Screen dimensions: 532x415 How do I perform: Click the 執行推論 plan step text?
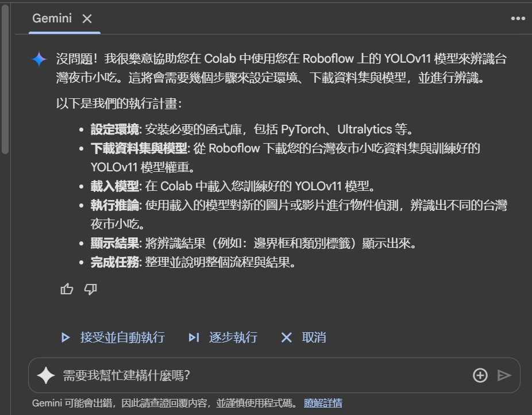(x=115, y=205)
